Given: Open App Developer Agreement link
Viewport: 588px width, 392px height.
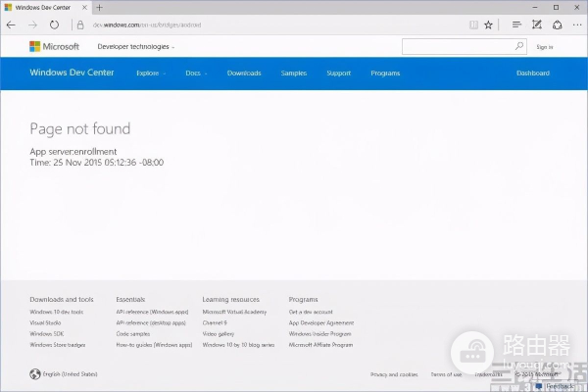Looking at the screenshot, I should [x=321, y=322].
